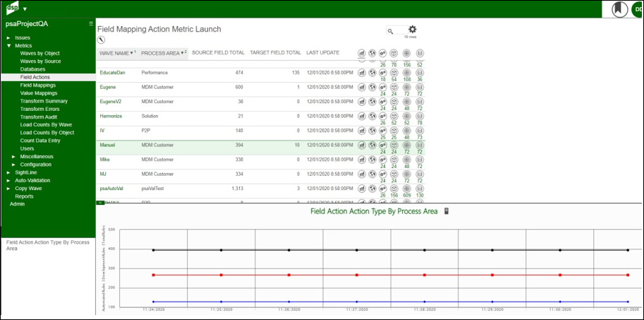This screenshot has height=320, width=644.
Task: Click the gears icon in the psaAutoVal row
Action: click(383, 189)
